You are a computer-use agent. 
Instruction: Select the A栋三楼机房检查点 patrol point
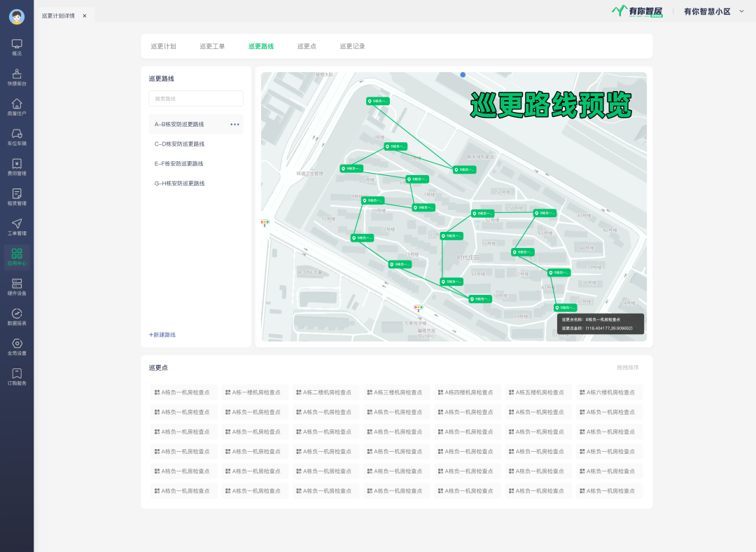coord(397,392)
